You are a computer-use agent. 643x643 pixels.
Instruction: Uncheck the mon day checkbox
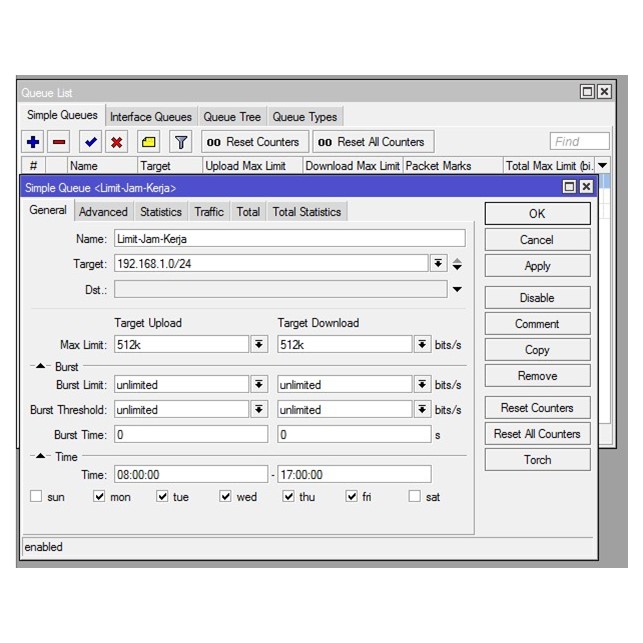pos(99,497)
